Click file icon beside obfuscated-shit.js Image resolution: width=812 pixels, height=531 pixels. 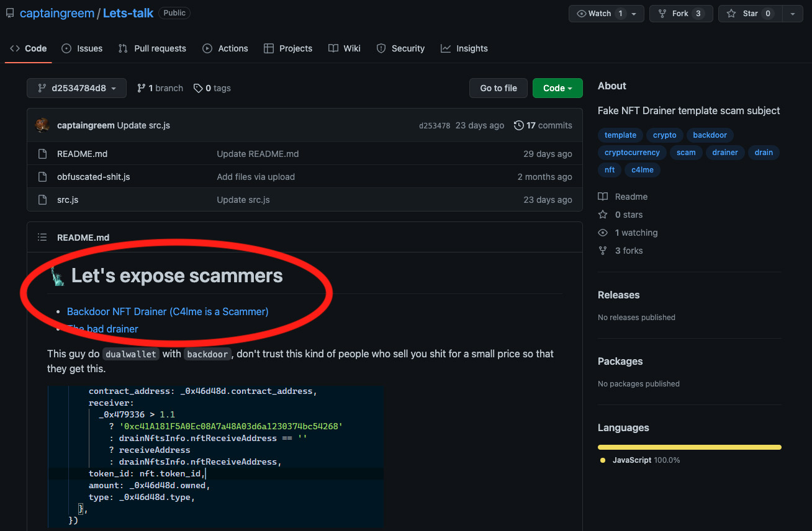point(42,177)
